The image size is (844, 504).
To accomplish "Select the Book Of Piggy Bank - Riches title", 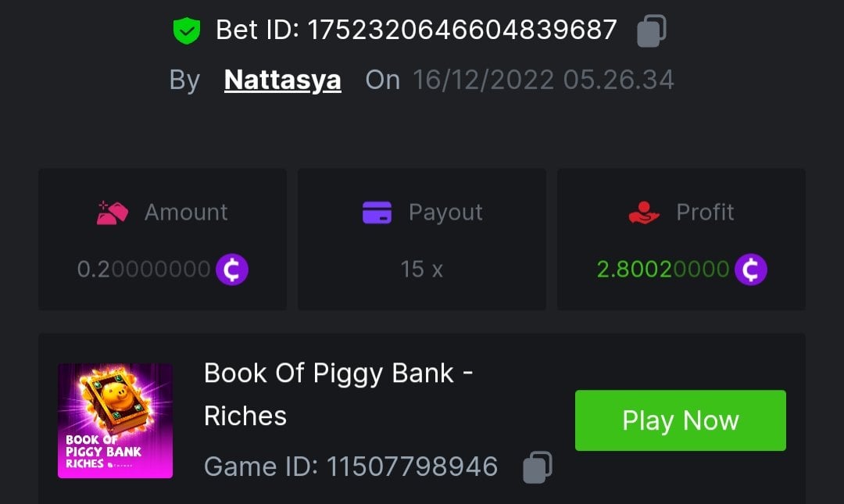I will (338, 394).
